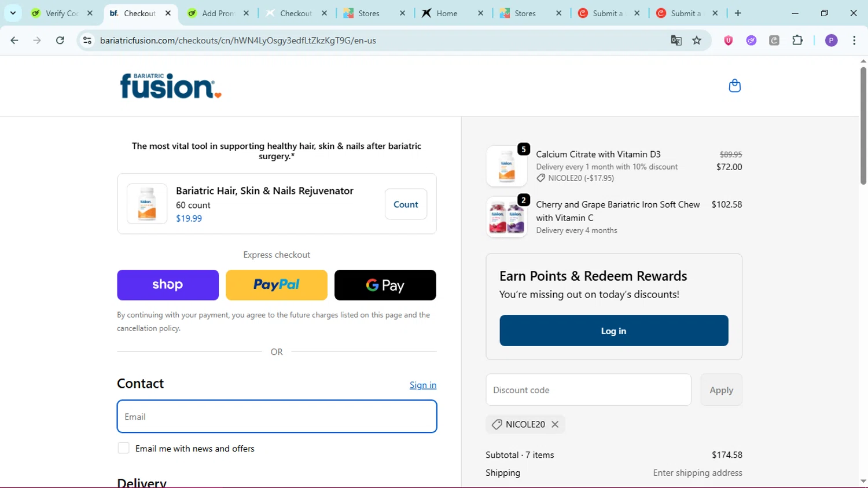
Task: Pay with PayPal express checkout
Action: pos(277,285)
